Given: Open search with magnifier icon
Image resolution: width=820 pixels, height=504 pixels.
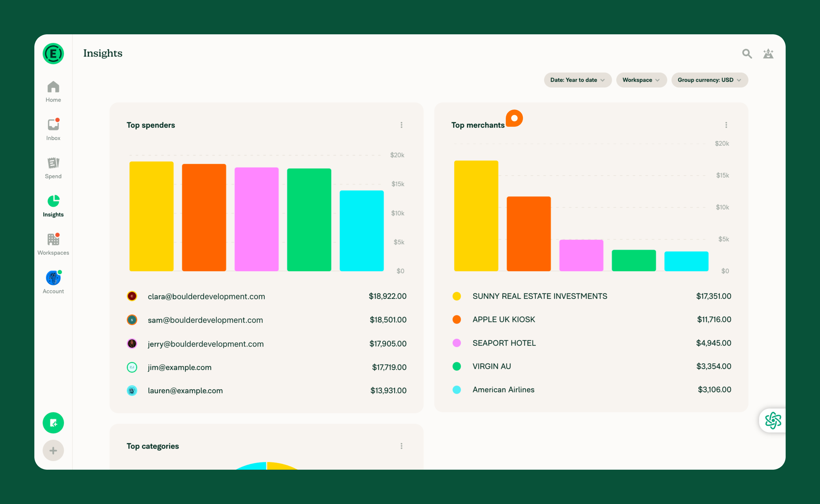Looking at the screenshot, I should click(x=747, y=54).
